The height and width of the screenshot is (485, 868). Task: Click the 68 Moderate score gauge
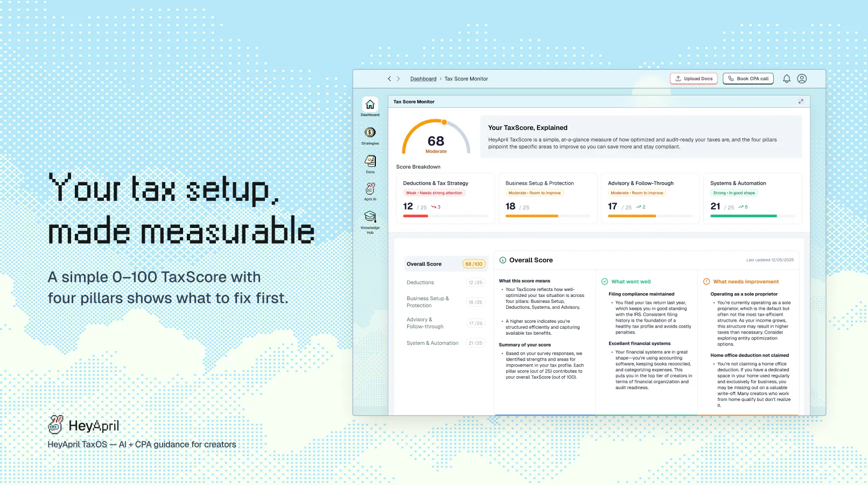point(436,137)
